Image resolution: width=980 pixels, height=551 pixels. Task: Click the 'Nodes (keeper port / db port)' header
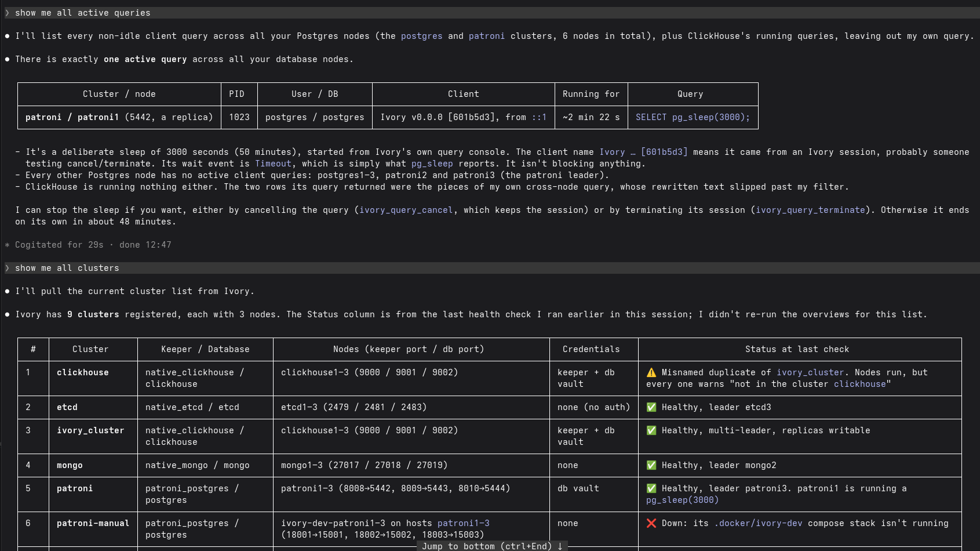pos(409,349)
